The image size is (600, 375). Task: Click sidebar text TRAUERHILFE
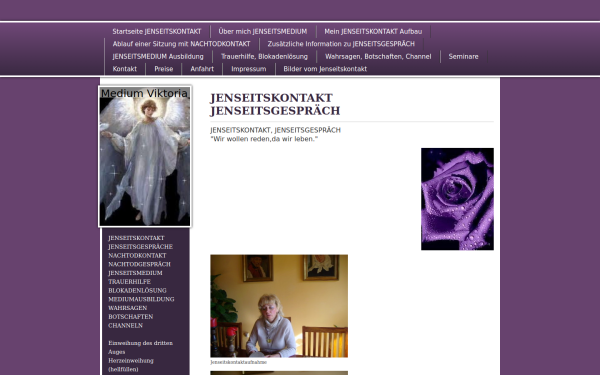click(129, 282)
